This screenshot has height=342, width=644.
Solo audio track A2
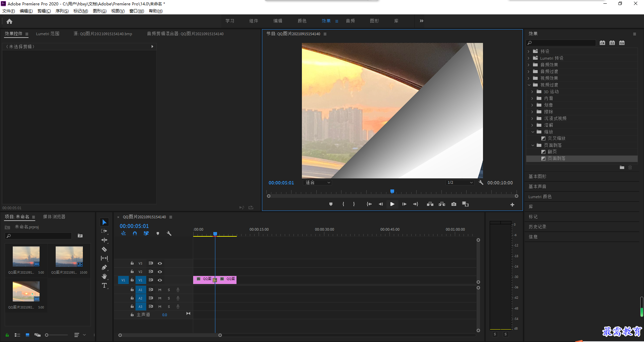(169, 298)
